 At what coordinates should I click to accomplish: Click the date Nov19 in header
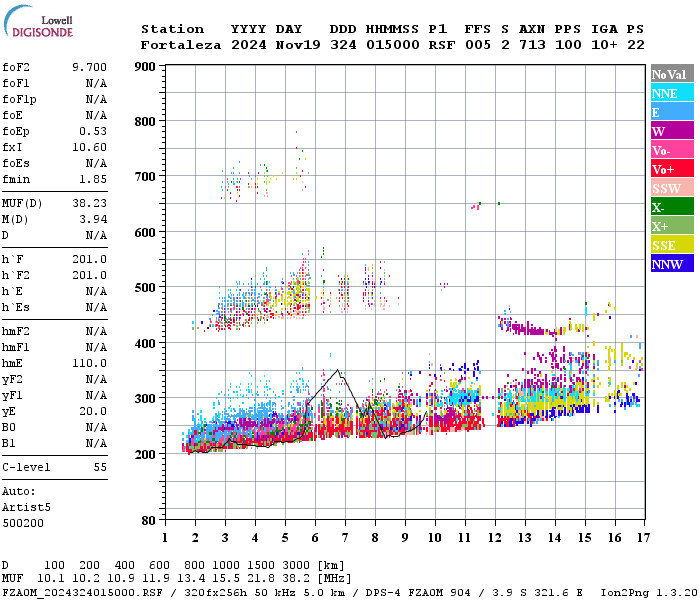tap(298, 45)
